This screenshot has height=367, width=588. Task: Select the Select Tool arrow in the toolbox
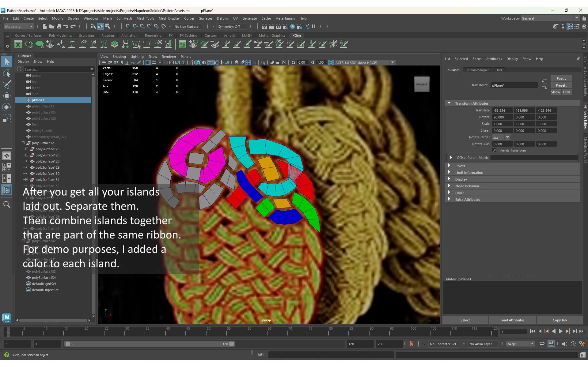7,62
